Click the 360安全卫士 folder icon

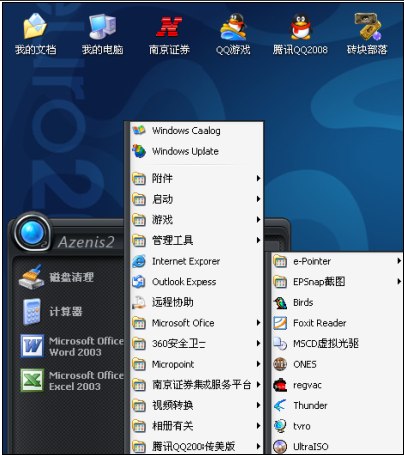(139, 344)
